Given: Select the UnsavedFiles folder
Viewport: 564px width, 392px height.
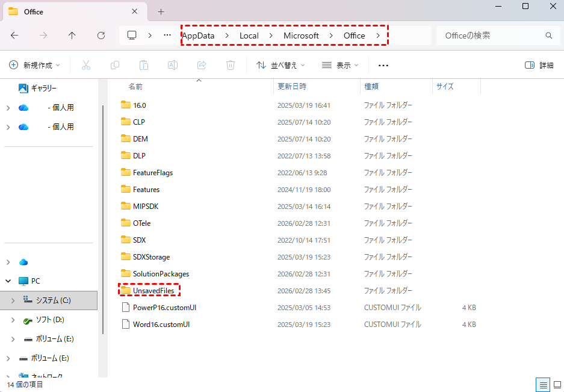Looking at the screenshot, I should click(x=153, y=291).
